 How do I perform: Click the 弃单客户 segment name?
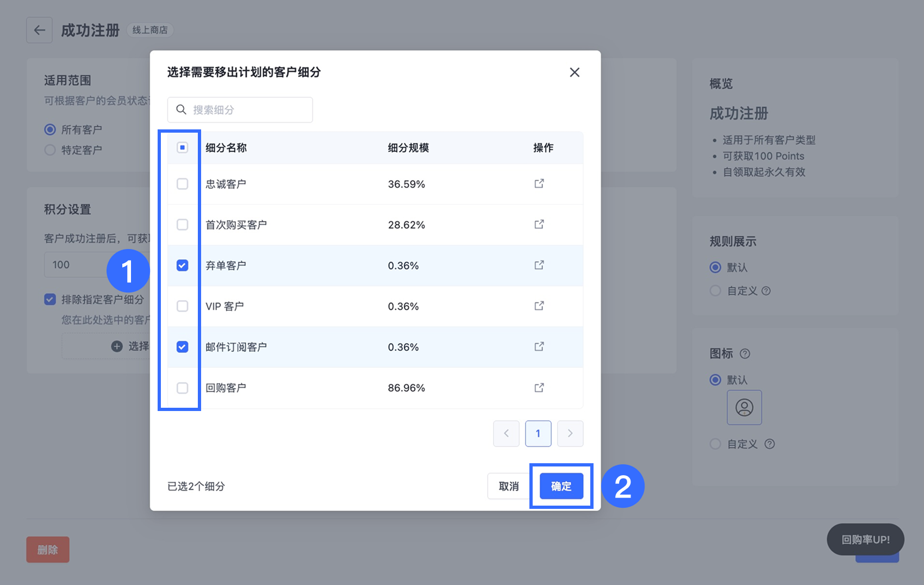[x=226, y=265]
